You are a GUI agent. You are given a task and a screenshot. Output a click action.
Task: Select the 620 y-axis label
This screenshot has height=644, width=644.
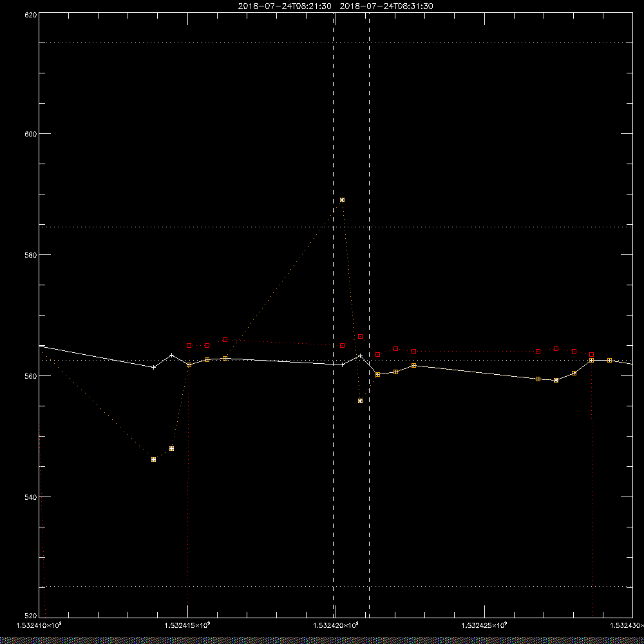[31, 15]
